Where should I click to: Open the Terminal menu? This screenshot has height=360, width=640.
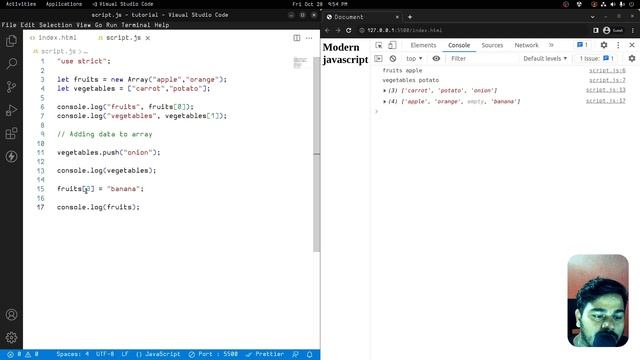[x=136, y=25]
